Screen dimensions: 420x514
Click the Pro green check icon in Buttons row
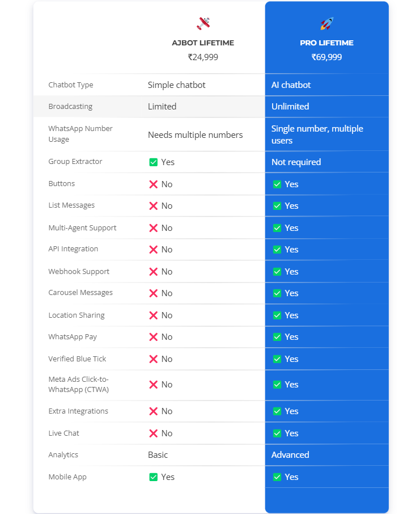277,184
